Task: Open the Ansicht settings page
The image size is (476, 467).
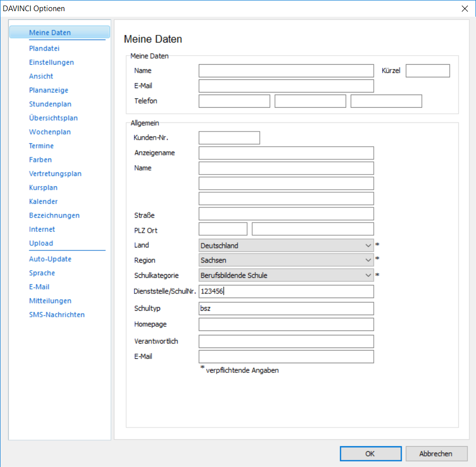Action: click(41, 76)
